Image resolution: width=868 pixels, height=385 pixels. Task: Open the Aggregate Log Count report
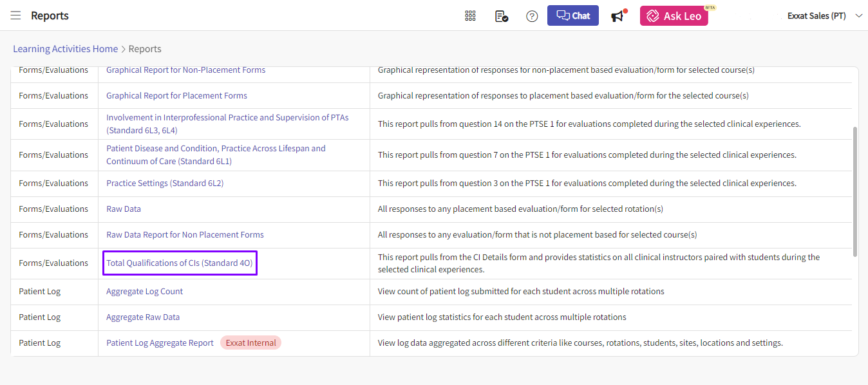144,291
